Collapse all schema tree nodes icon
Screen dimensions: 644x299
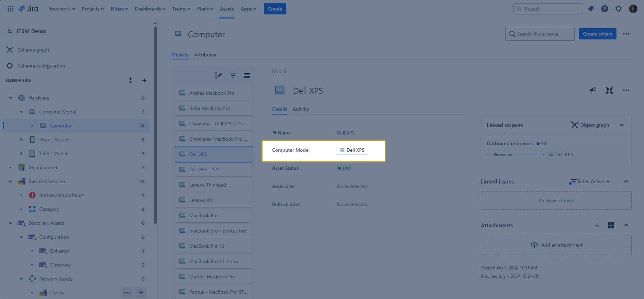[x=130, y=80]
